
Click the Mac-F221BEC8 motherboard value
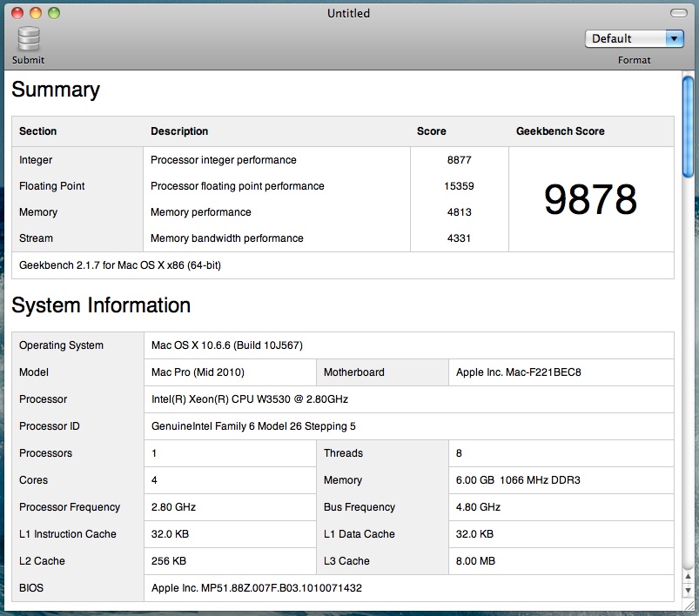point(519,372)
